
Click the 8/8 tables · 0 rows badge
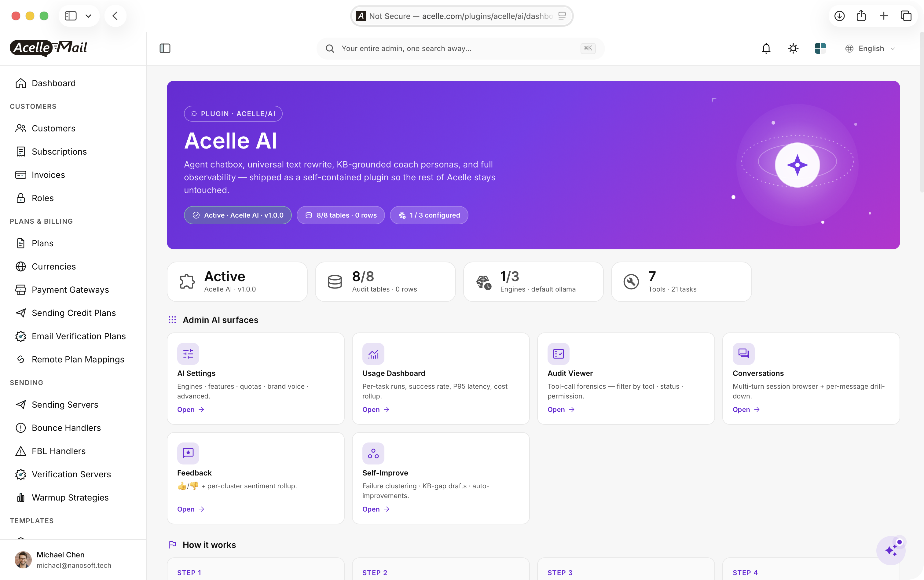341,215
